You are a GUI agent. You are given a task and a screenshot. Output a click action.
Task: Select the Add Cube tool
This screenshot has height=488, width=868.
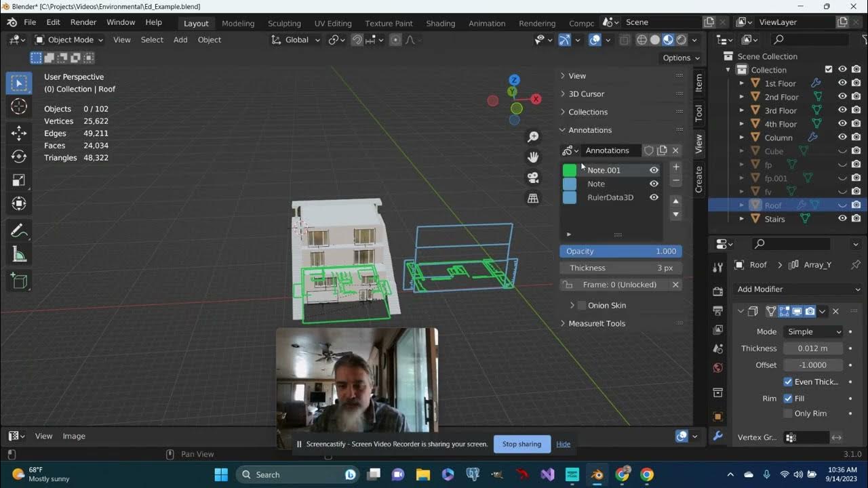(19, 281)
